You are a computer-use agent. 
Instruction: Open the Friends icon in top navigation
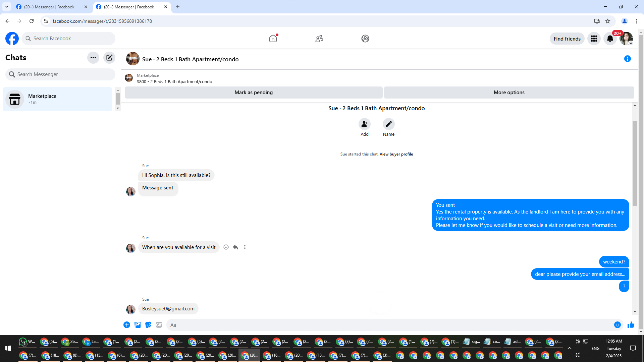tap(319, 39)
